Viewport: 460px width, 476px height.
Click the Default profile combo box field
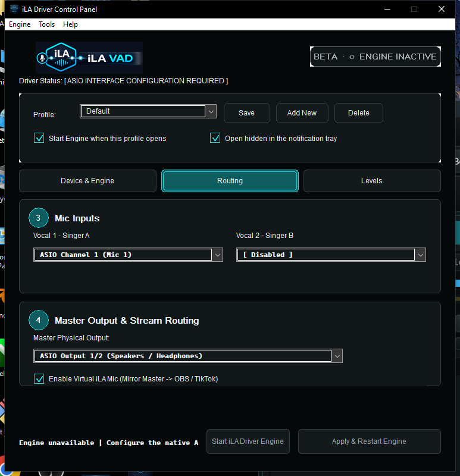(143, 111)
